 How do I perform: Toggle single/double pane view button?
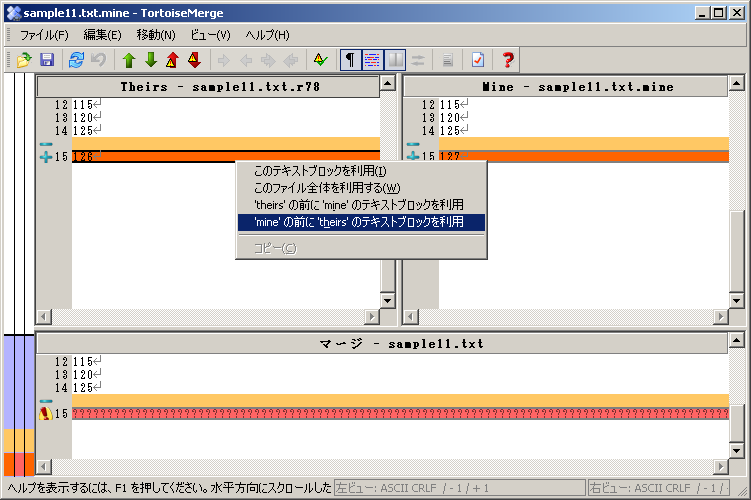(x=395, y=60)
